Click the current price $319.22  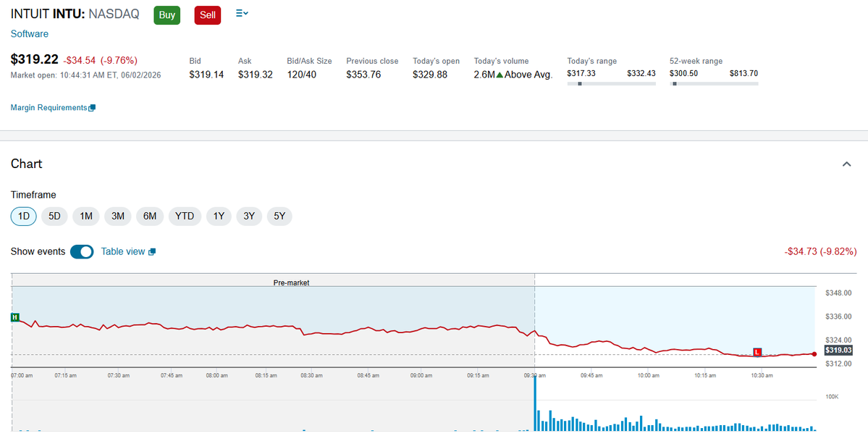click(34, 59)
